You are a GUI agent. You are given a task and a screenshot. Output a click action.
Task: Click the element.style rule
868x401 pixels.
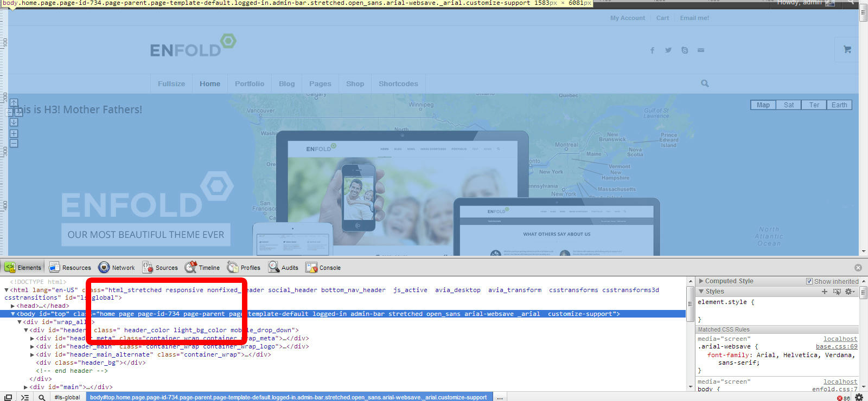pos(725,302)
